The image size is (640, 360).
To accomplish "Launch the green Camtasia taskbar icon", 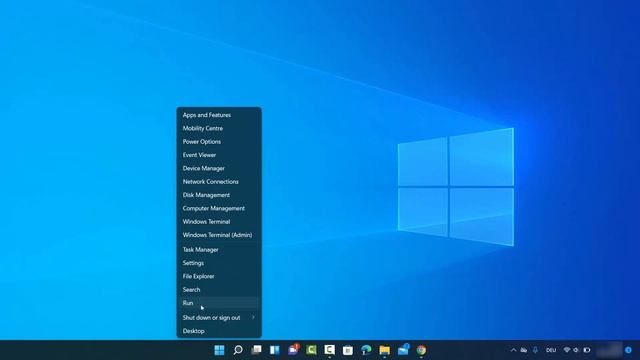I will (311, 350).
